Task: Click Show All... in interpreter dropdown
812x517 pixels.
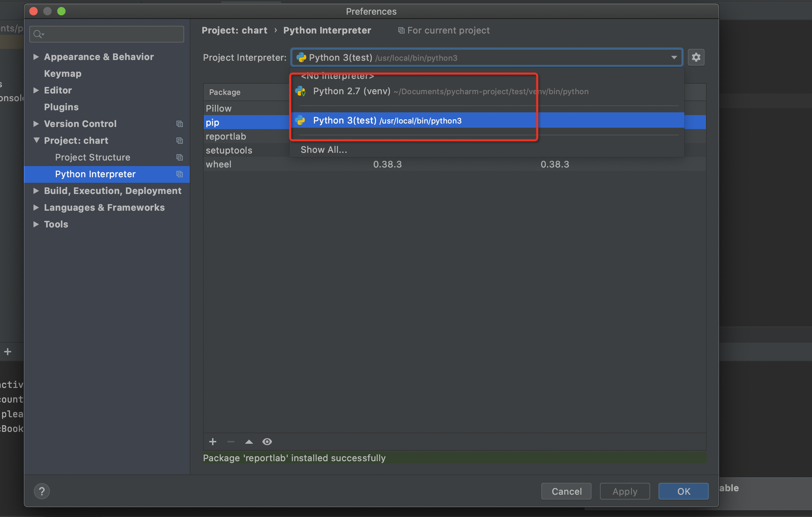Action: (x=324, y=150)
